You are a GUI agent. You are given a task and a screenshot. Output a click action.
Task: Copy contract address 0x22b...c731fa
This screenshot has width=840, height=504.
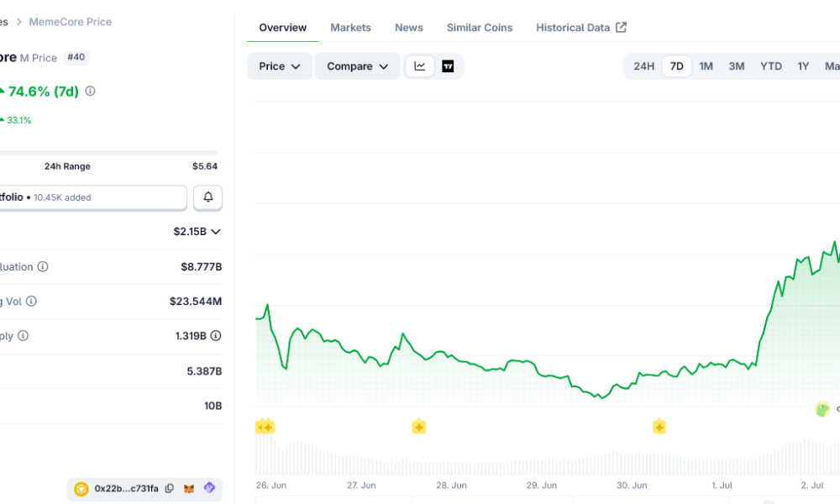click(x=170, y=489)
